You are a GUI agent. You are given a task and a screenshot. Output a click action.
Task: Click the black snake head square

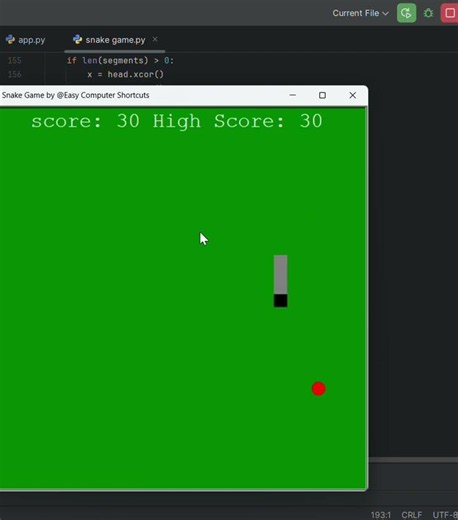point(281,301)
